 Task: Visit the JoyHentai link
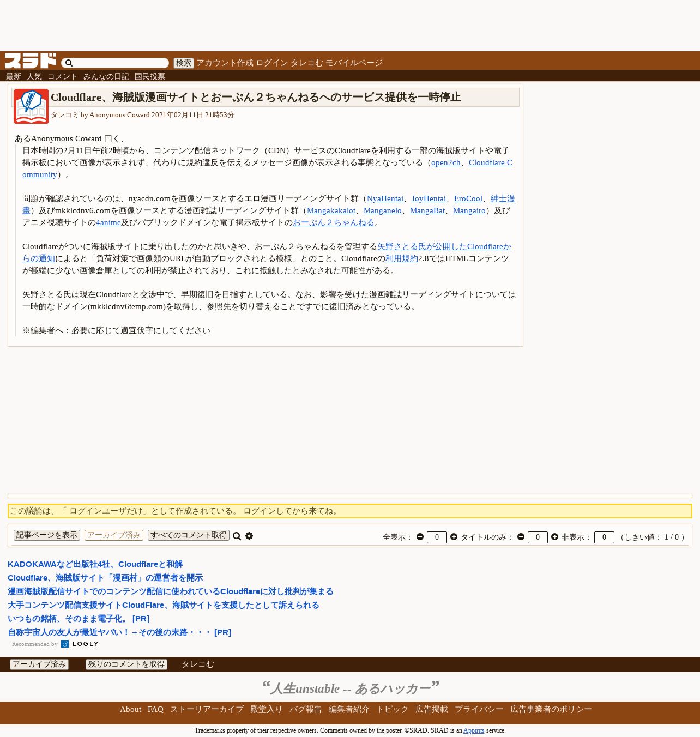point(429,198)
